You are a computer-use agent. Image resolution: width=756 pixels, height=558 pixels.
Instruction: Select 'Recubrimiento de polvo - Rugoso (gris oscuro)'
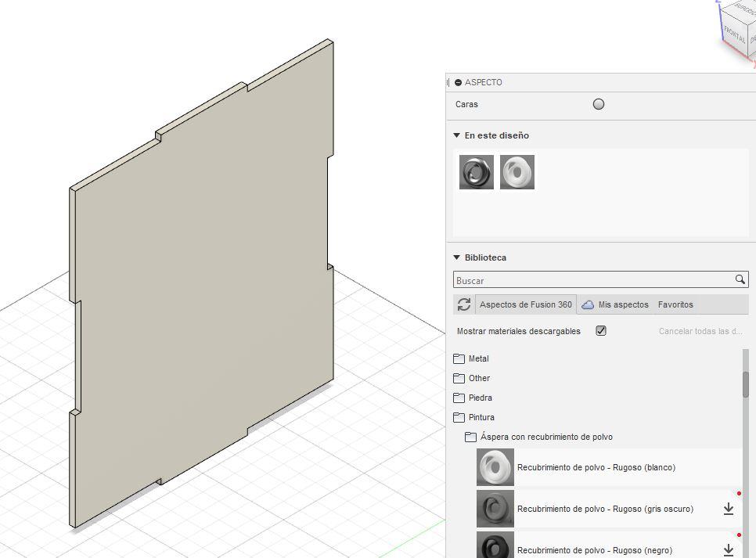pyautogui.click(x=605, y=509)
